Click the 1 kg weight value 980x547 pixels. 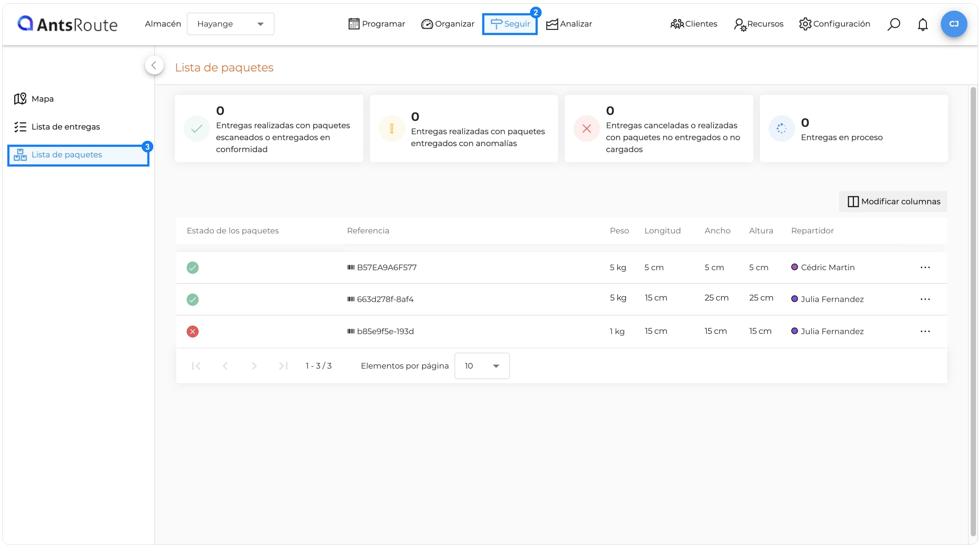tap(617, 331)
